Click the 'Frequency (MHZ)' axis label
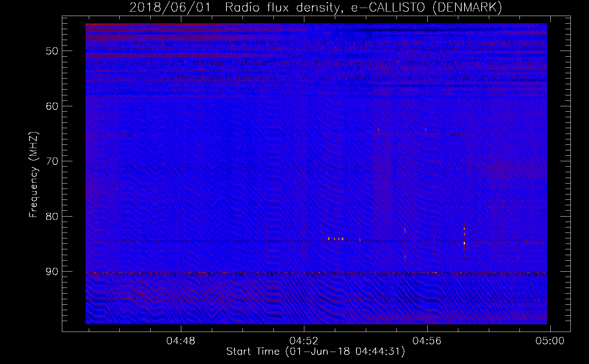 [x=33, y=175]
